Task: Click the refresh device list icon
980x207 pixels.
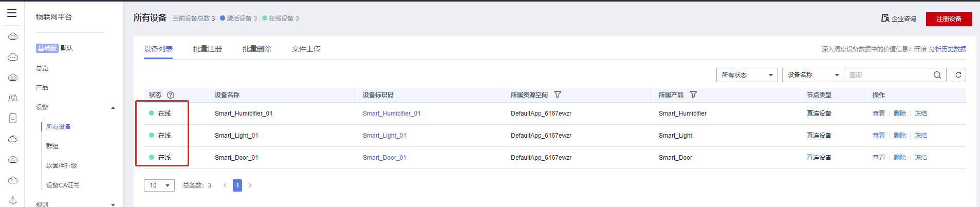Action: [x=958, y=75]
